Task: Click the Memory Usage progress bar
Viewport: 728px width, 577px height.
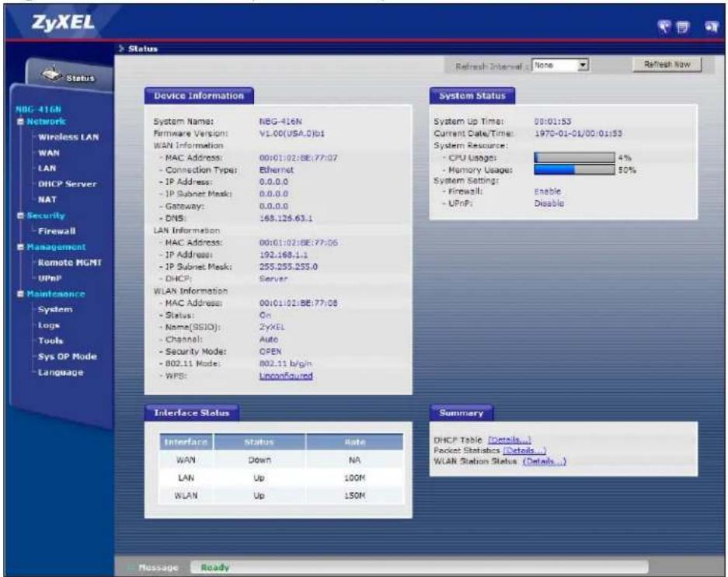Action: coord(574,170)
